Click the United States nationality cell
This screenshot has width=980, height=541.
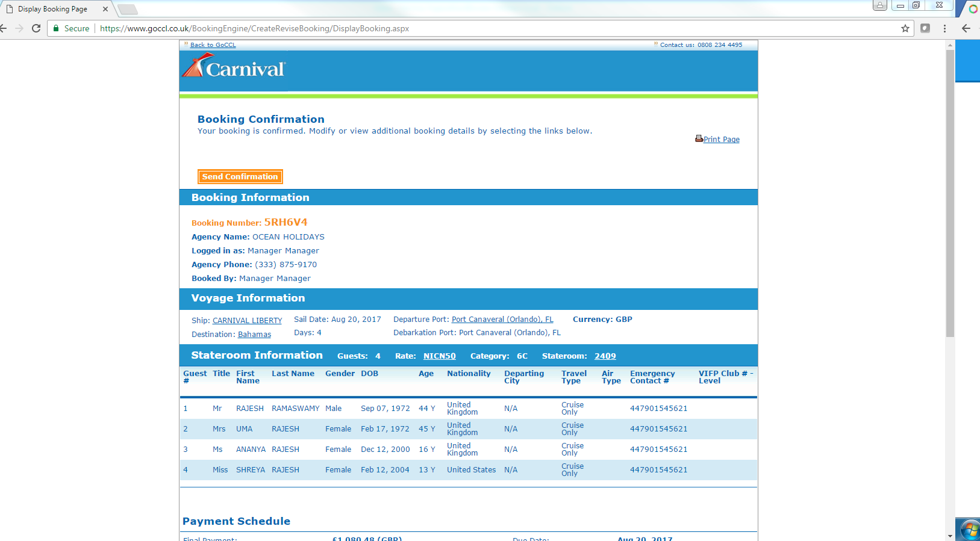(x=472, y=470)
